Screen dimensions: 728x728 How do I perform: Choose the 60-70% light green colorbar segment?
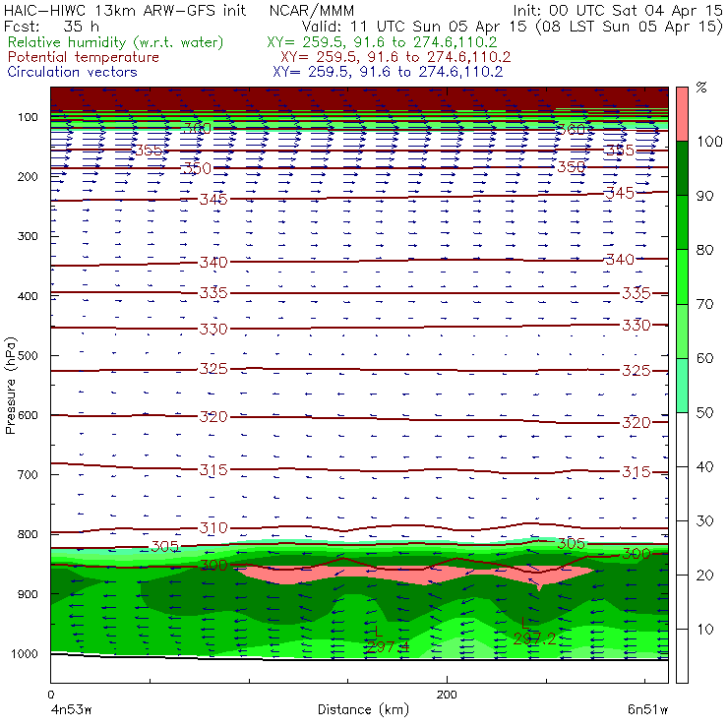tap(682, 331)
